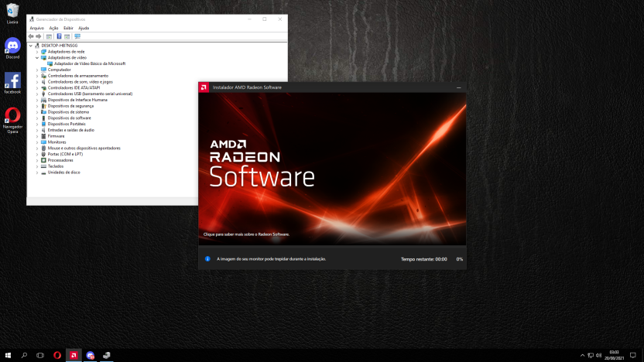Image resolution: width=644 pixels, height=362 pixels.
Task: Click the Monitores icon in device tree
Action: 43,142
